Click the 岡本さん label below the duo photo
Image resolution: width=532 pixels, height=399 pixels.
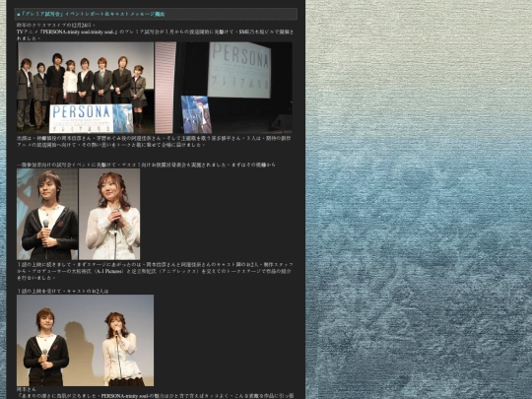[27, 389]
